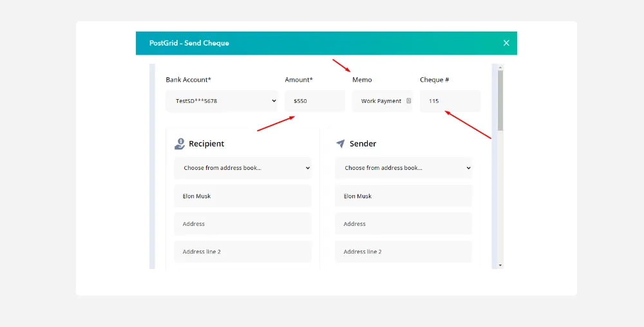This screenshot has width=644, height=327.
Task: Select Recipient Address line 2 field
Action: click(243, 252)
